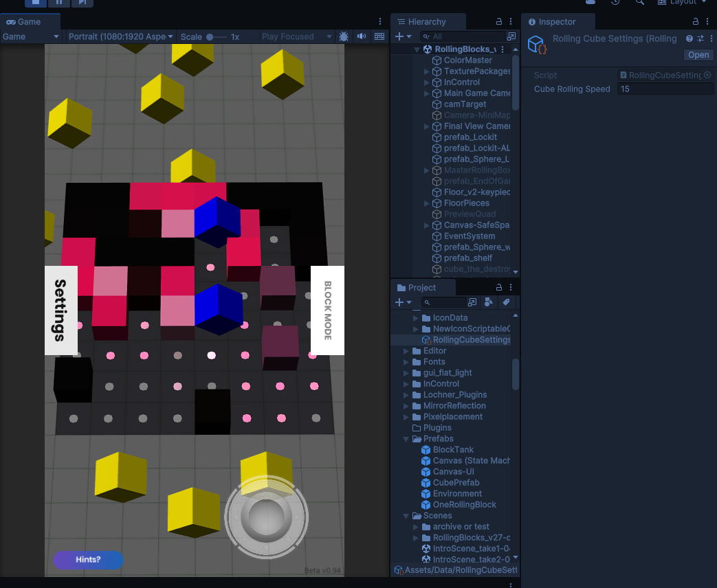Select the Inspector tab
The height and width of the screenshot is (588, 717).
point(555,22)
